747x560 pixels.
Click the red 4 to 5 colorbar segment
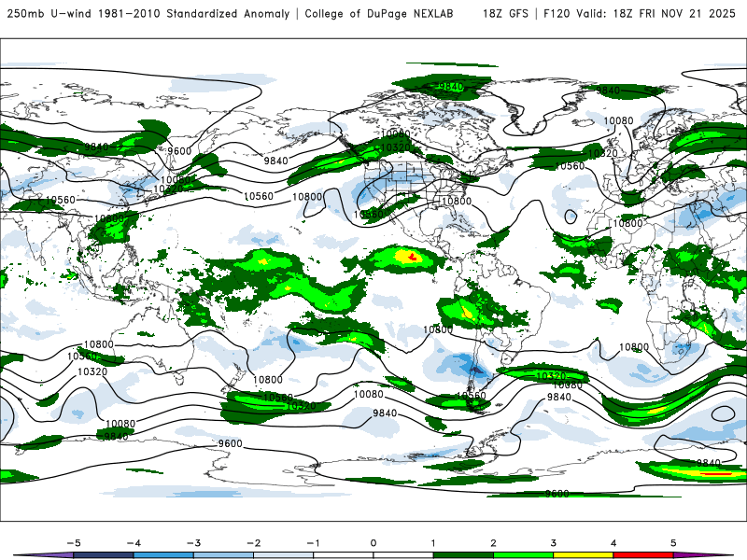[x=643, y=555]
